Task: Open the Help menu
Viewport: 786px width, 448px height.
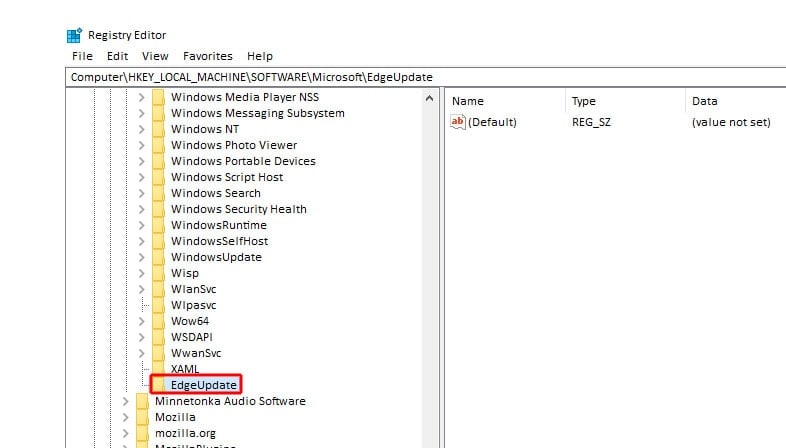Action: pyautogui.click(x=260, y=56)
